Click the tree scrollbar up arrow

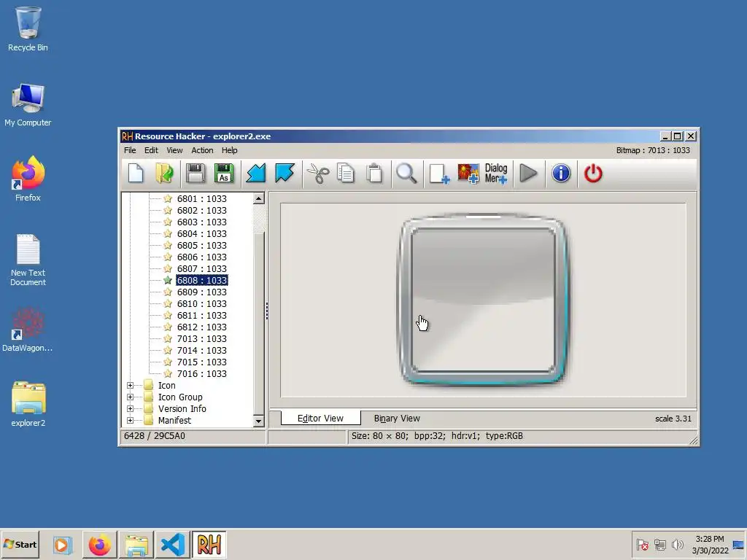coord(259,198)
